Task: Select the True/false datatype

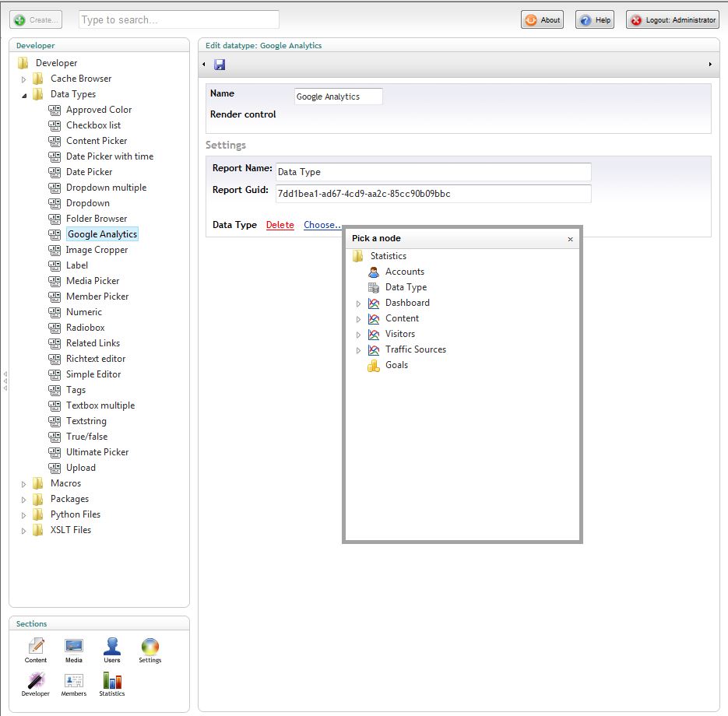Action: tap(87, 437)
